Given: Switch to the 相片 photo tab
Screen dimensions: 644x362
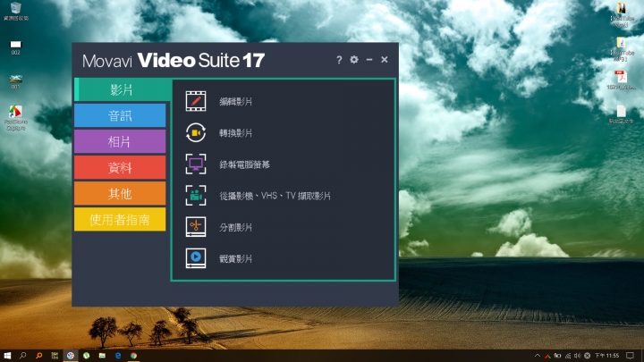Looking at the screenshot, I should coord(120,141).
